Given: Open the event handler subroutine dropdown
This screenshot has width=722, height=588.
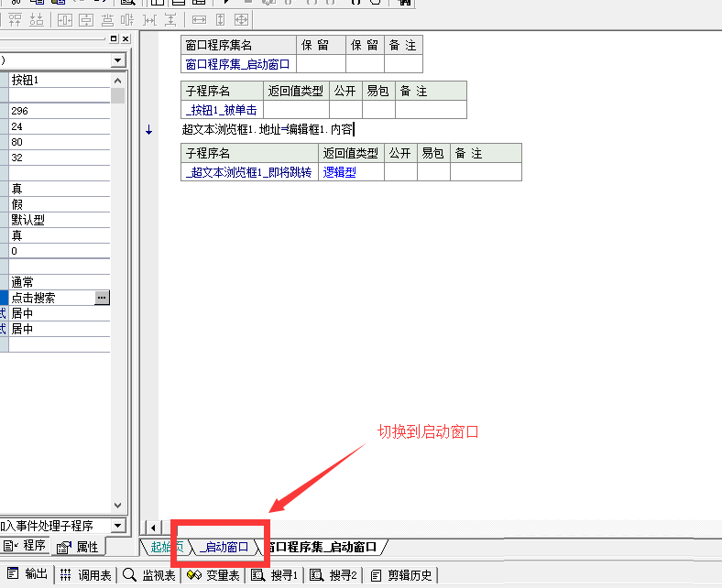Looking at the screenshot, I should coord(118,526).
